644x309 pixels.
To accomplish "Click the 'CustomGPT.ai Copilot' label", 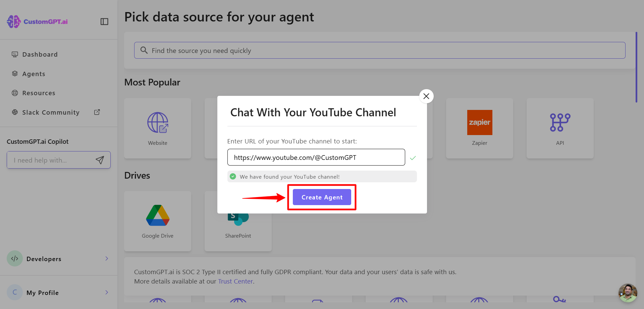I will 38,141.
